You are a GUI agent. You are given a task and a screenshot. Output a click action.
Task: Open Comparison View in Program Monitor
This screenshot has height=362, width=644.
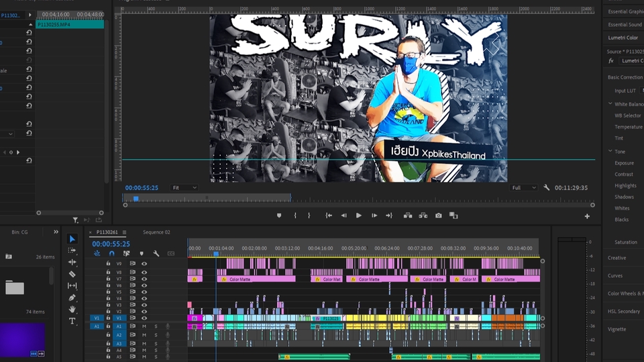click(x=453, y=216)
